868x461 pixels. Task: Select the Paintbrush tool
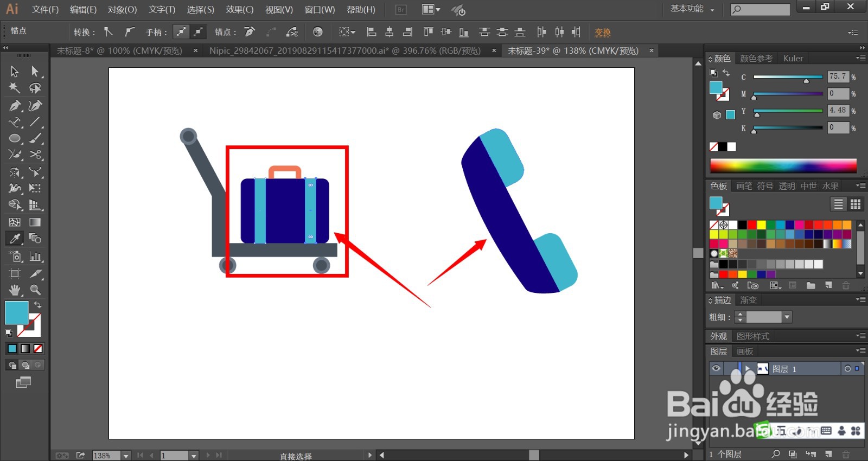coord(35,138)
